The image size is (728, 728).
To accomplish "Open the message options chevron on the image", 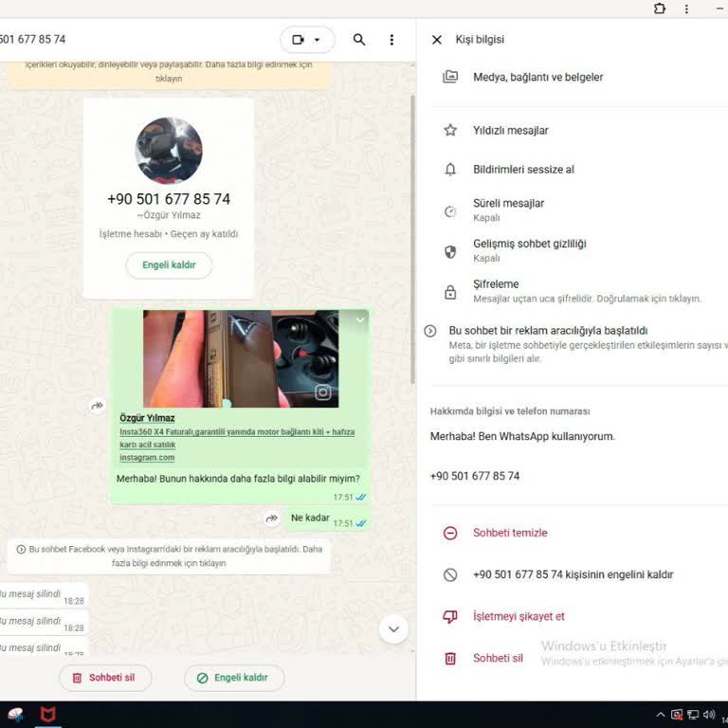I will click(360, 320).
